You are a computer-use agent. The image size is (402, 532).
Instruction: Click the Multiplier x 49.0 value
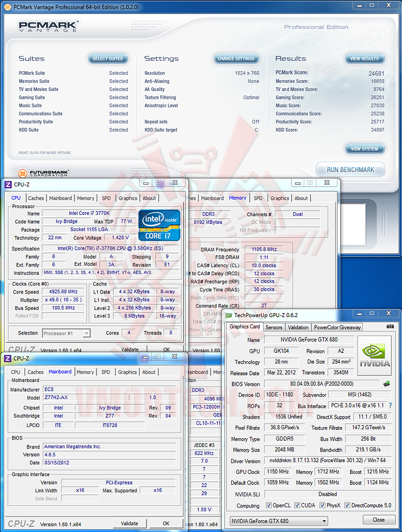63,300
